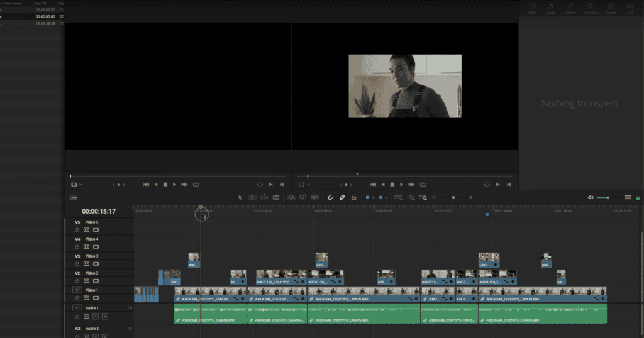Toggle timeline Snapping magnet

pos(330,197)
